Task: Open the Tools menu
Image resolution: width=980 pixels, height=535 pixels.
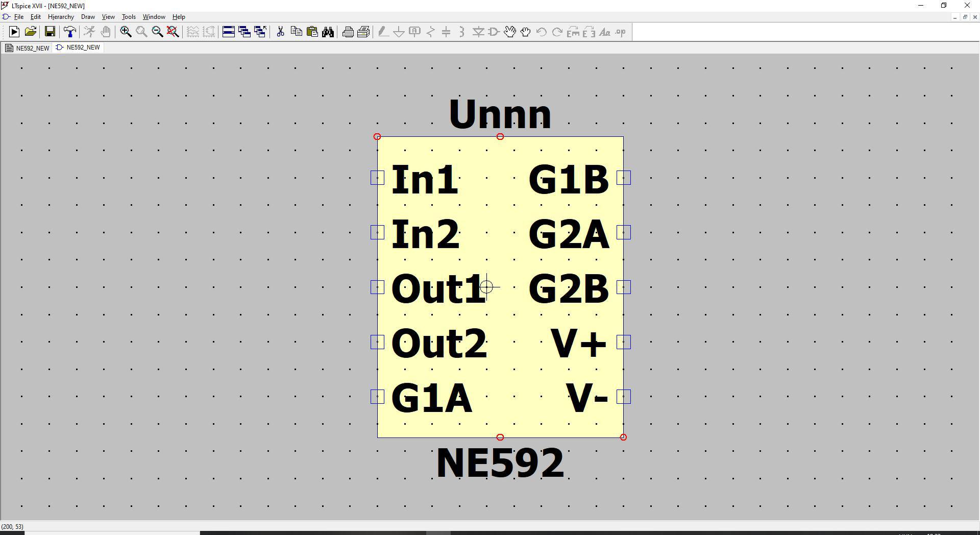Action: (129, 17)
